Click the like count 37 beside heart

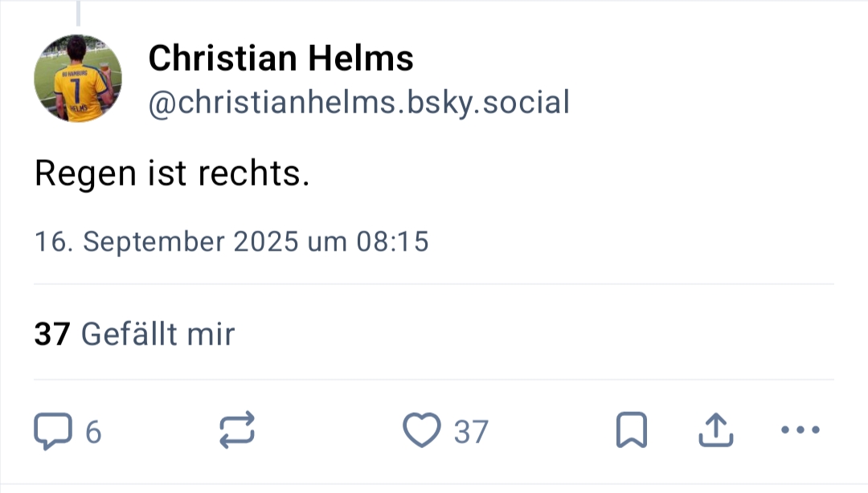tap(471, 432)
